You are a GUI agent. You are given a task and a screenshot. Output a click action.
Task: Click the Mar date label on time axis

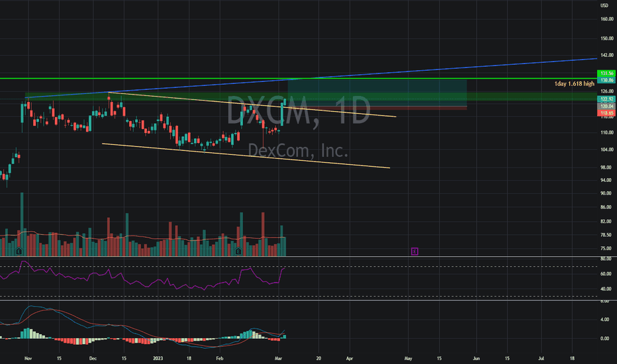279,359
